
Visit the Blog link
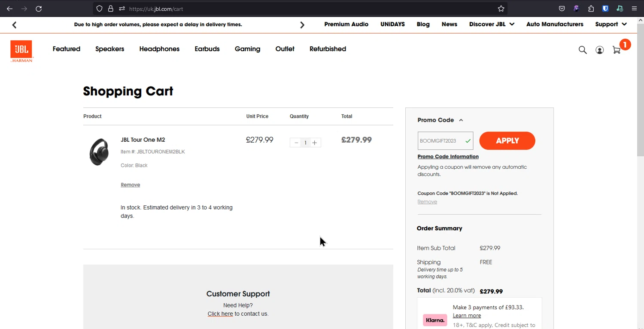click(x=423, y=24)
